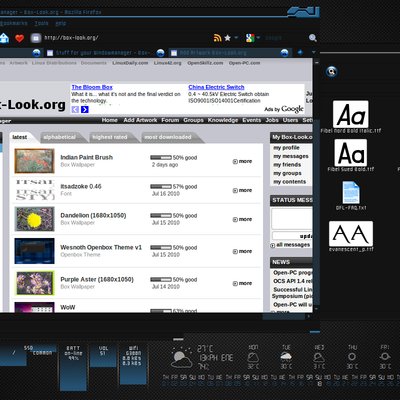400x400 pixels.
Task: Open dropdown arrow next to bookmark star
Action: [x=236, y=38]
